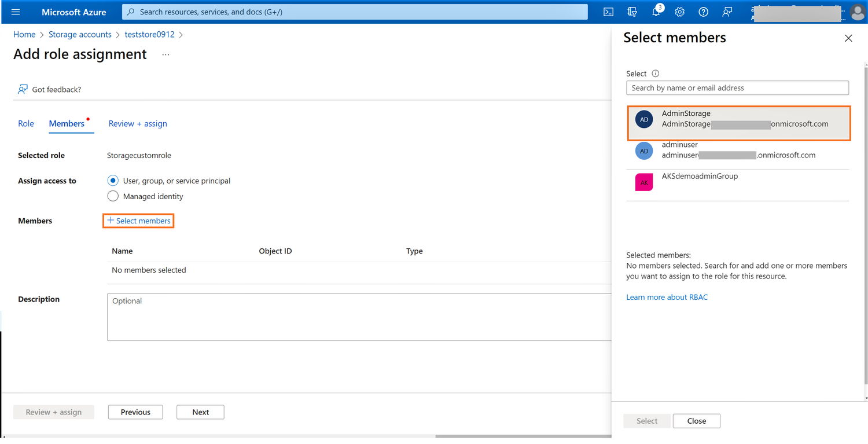Screen dimensions: 868x444
Task: Click the Help question mark icon
Action: [x=703, y=12]
